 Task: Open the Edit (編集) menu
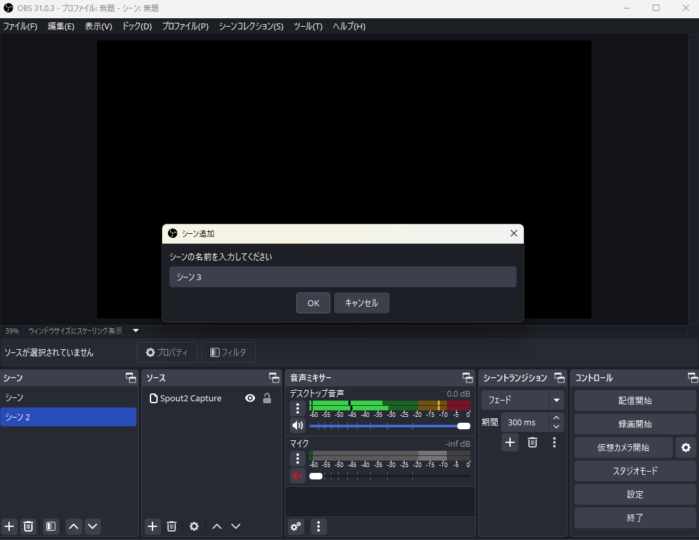coord(61,26)
